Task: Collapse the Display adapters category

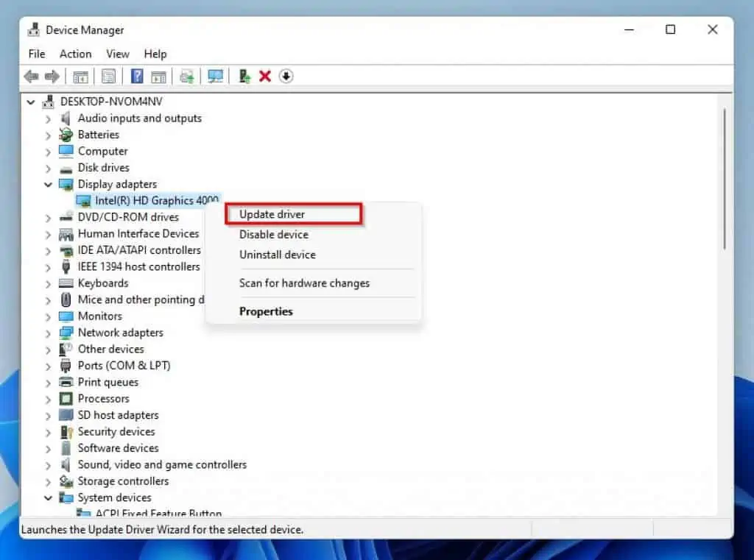Action: pyautogui.click(x=49, y=184)
